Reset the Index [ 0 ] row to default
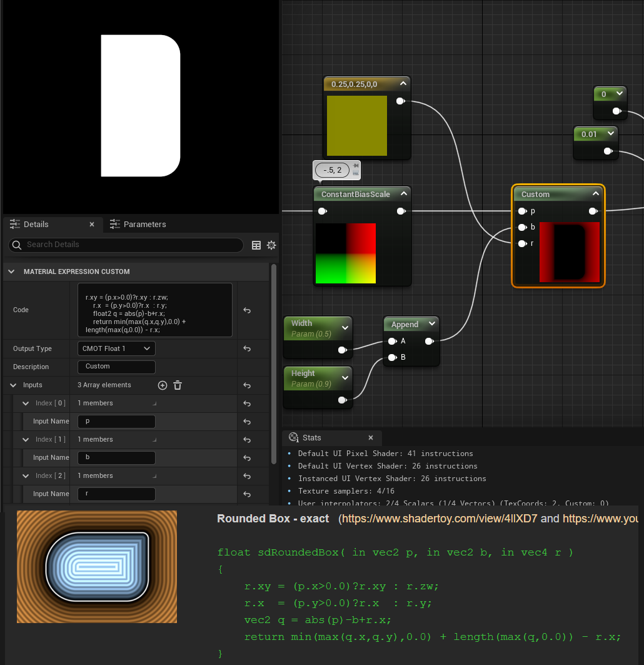Image resolution: width=644 pixels, height=665 pixels. [247, 404]
